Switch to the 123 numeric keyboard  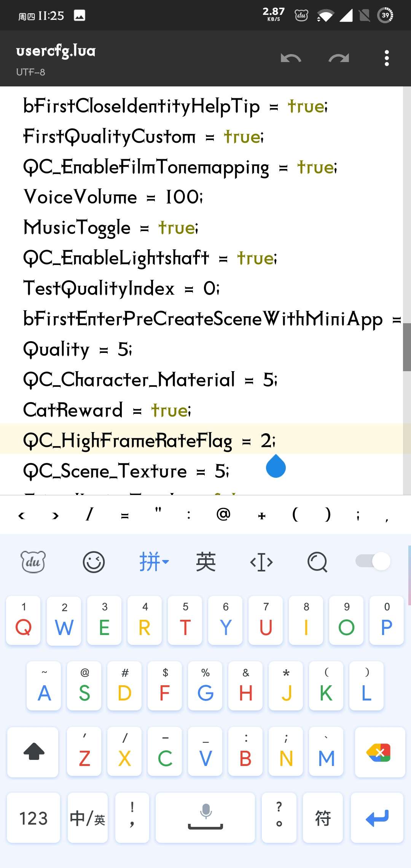[x=33, y=817]
